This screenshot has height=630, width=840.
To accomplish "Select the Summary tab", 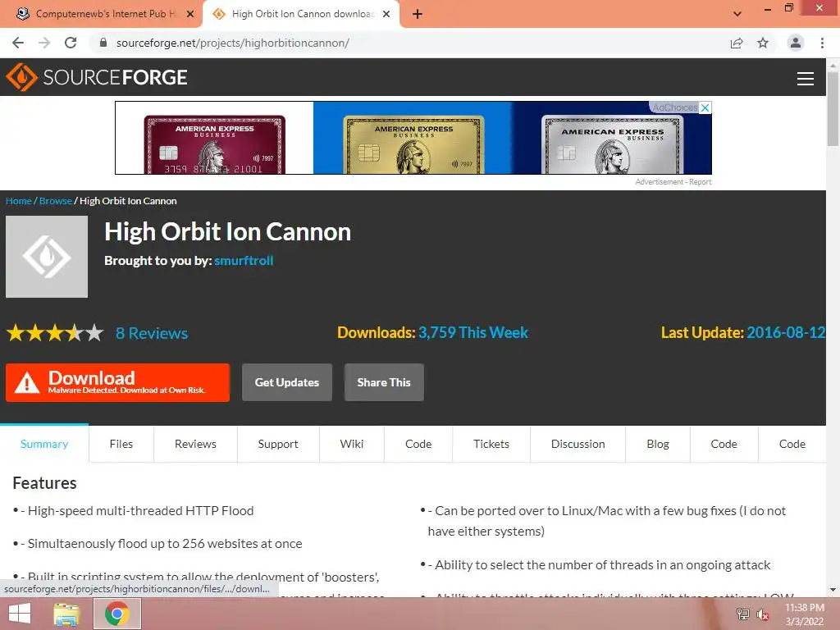I will (44, 444).
